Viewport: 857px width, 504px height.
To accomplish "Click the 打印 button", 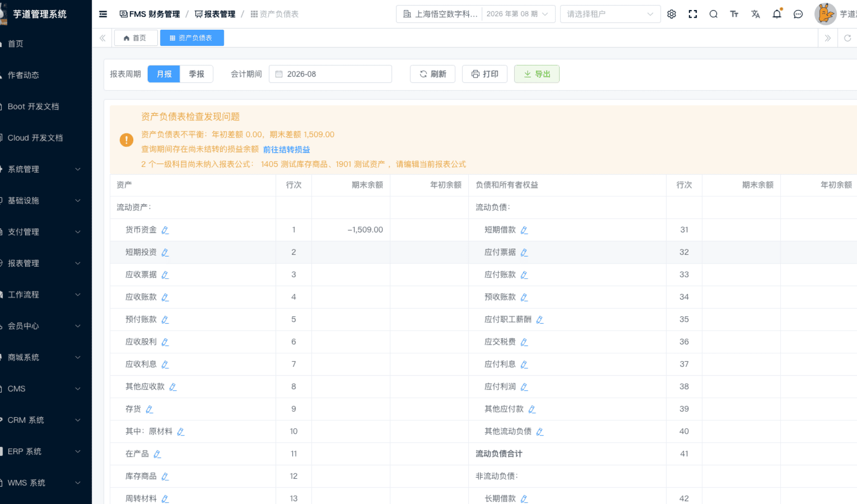I will click(484, 74).
